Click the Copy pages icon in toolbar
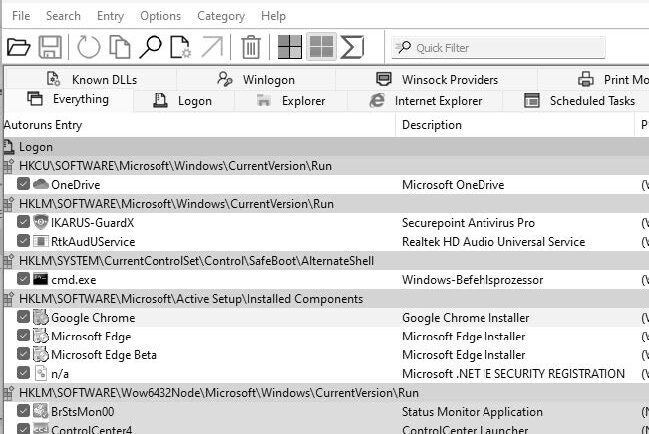Image resolution: width=649 pixels, height=434 pixels. tap(120, 47)
